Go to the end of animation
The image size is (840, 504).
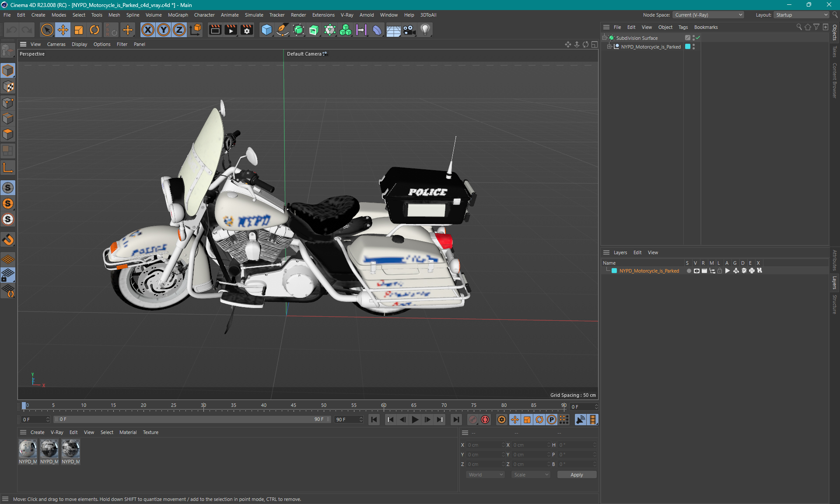[x=456, y=420]
